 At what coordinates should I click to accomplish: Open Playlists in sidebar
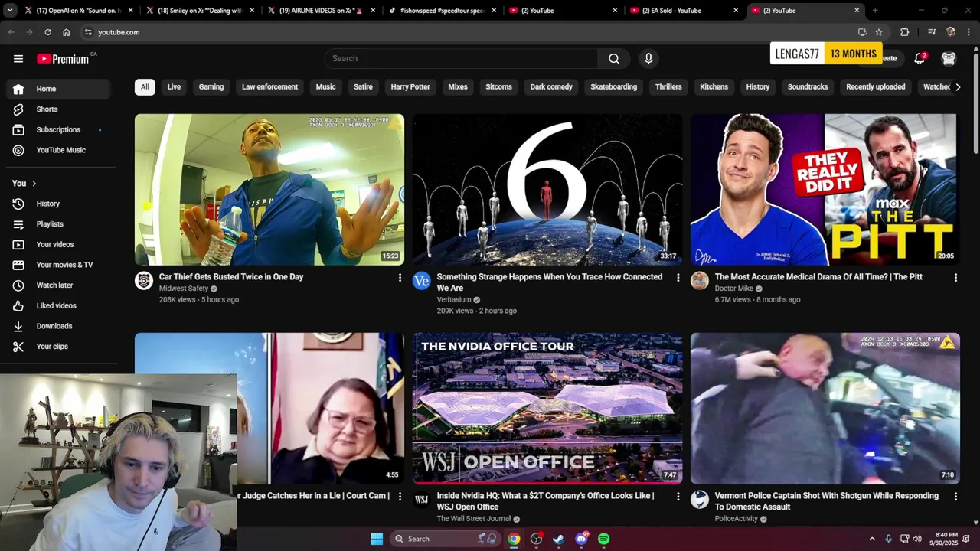pyautogui.click(x=59, y=224)
